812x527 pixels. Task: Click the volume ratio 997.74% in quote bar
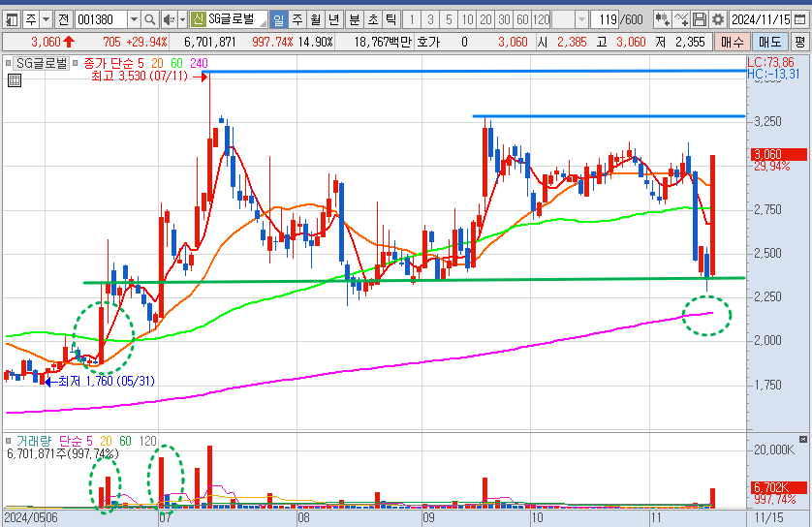pyautogui.click(x=272, y=42)
